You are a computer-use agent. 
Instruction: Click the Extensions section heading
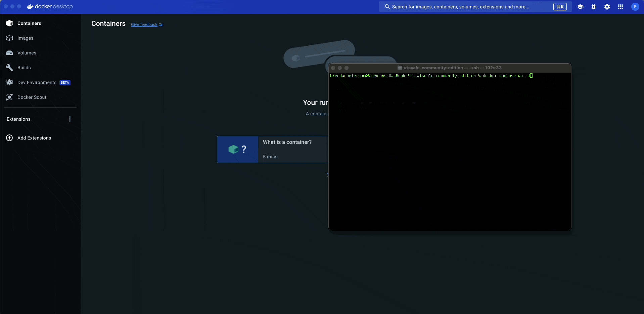point(18,119)
